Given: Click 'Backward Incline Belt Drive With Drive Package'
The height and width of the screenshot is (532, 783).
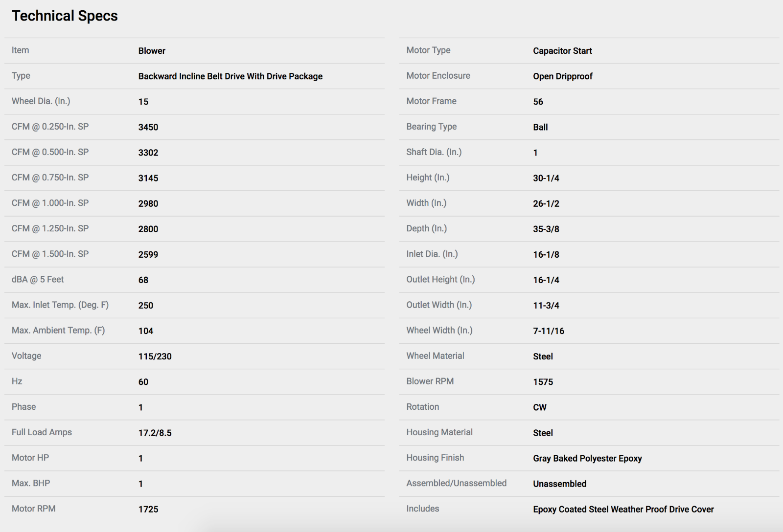Looking at the screenshot, I should tap(230, 76).
